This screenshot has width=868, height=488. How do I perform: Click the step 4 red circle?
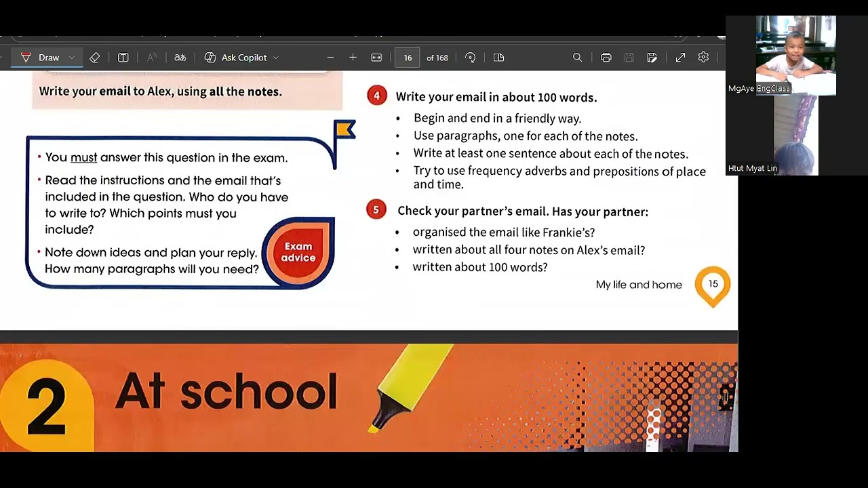coord(376,96)
